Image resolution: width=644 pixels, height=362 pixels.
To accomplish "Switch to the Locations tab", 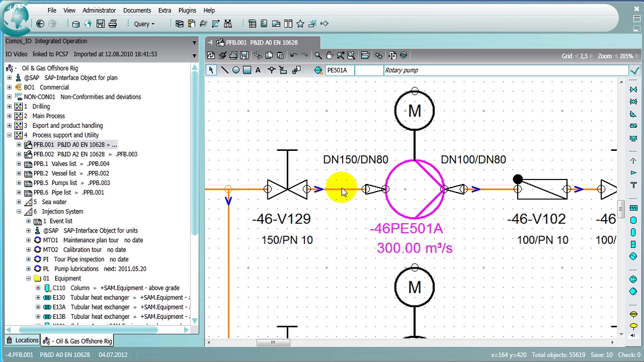I will [x=22, y=340].
